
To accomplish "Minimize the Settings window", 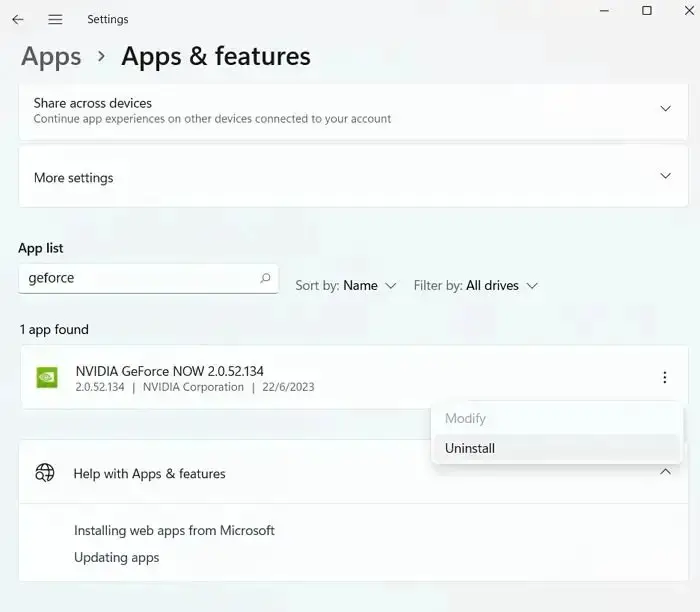I will [x=604, y=11].
